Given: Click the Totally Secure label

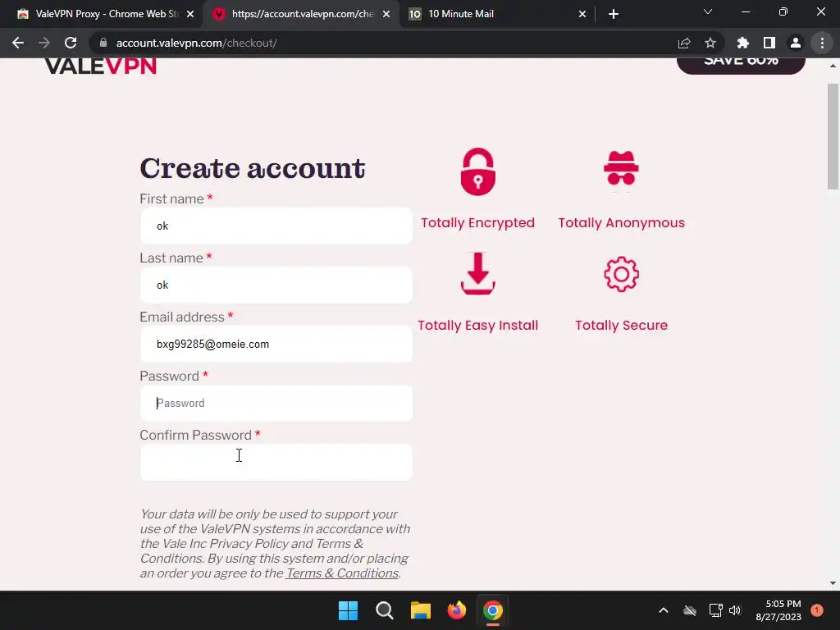Looking at the screenshot, I should (622, 325).
